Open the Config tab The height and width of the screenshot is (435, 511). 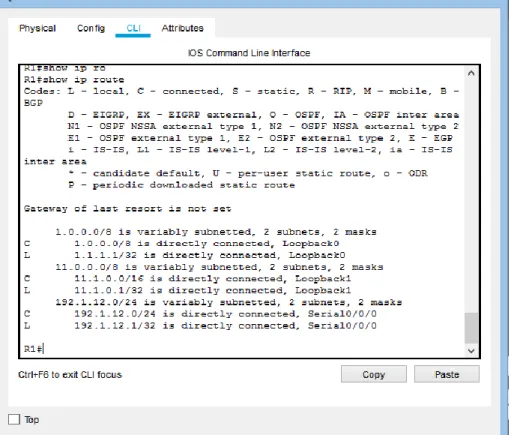point(91,28)
